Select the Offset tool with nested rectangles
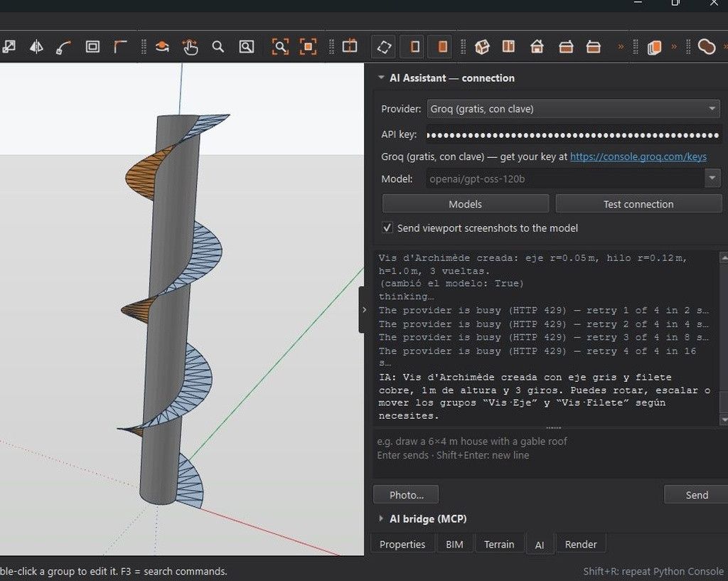The image size is (728, 581). click(x=92, y=46)
